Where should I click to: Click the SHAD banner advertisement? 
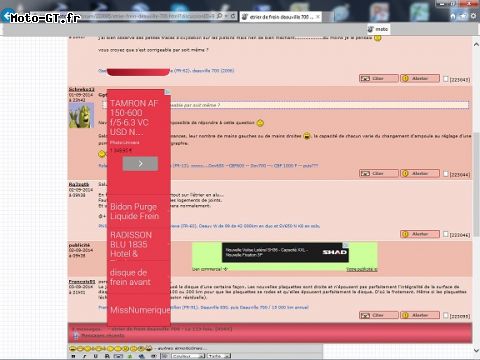click(x=285, y=252)
